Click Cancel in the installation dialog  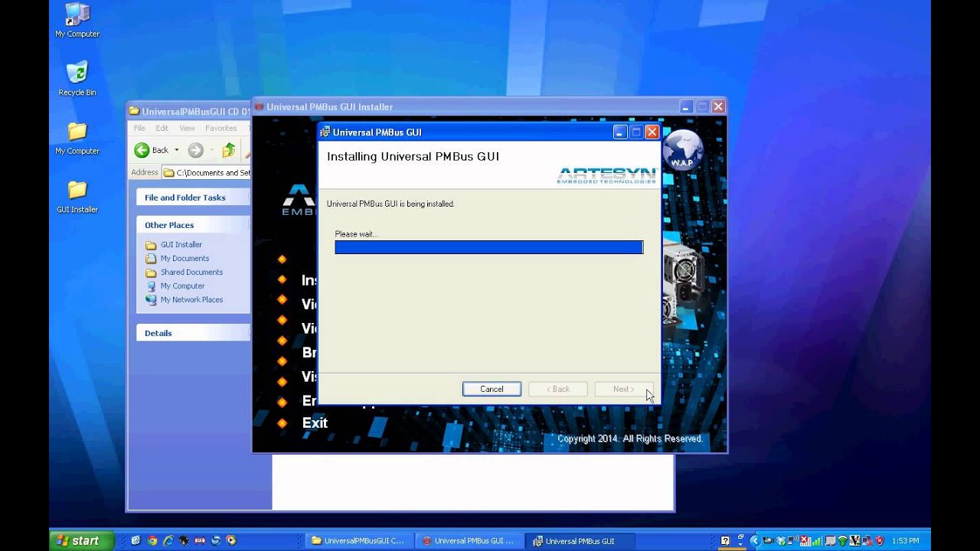point(492,389)
